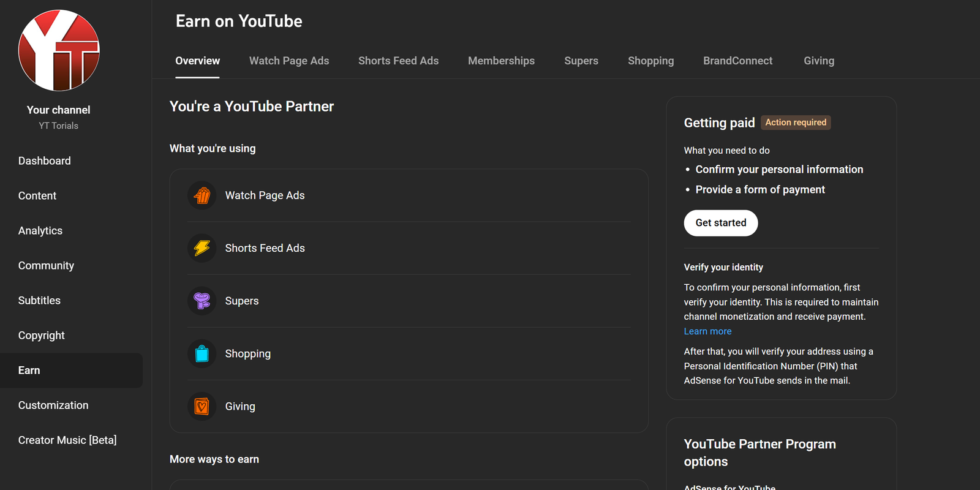
Task: Open Dashboard in the sidebar
Action: (x=45, y=160)
